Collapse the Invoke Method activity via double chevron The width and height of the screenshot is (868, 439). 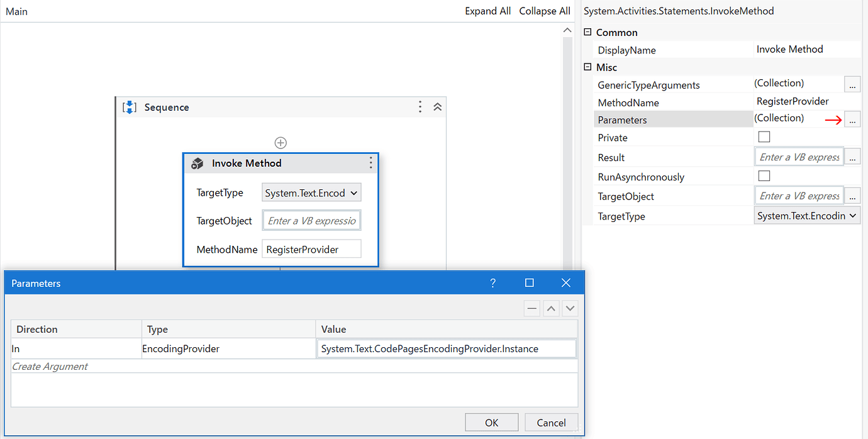[438, 107]
